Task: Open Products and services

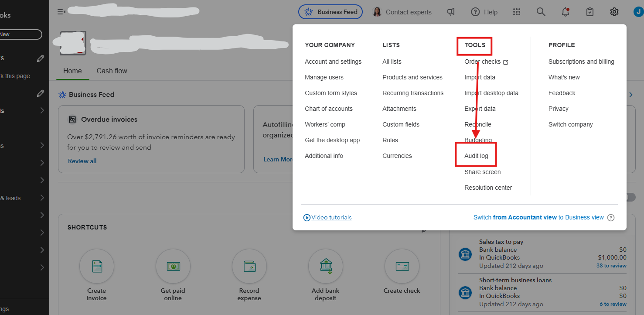Action: [x=412, y=77]
